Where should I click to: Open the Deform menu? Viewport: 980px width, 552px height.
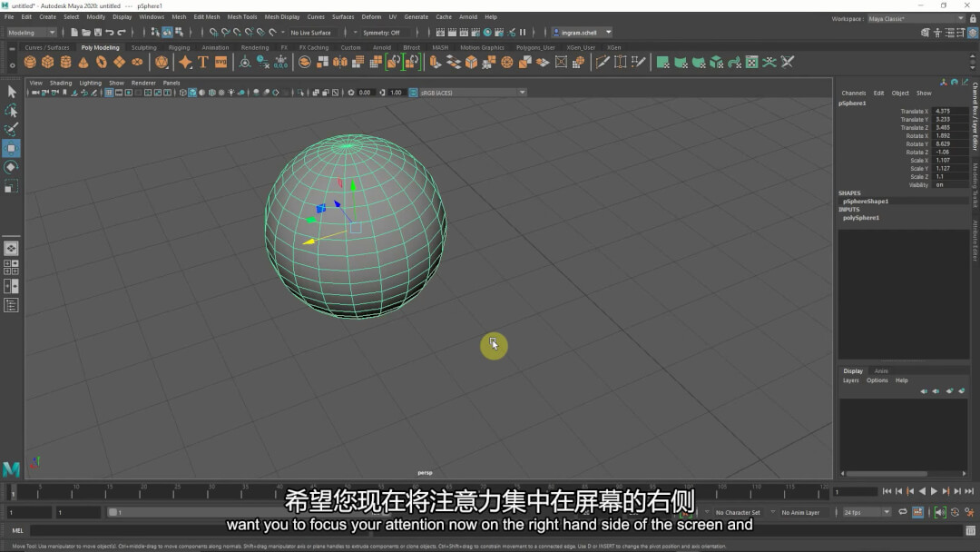371,17
